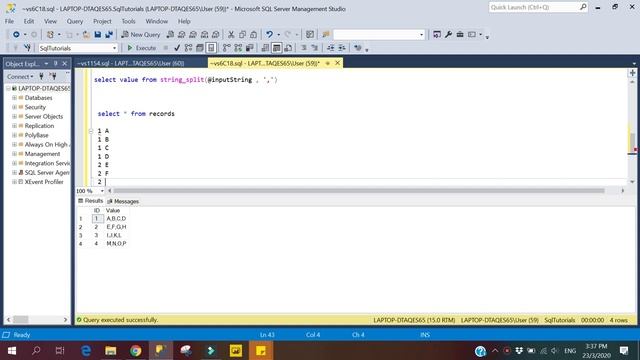Click the Undo arrow icon
This screenshot has width=640, height=360.
(269, 35)
